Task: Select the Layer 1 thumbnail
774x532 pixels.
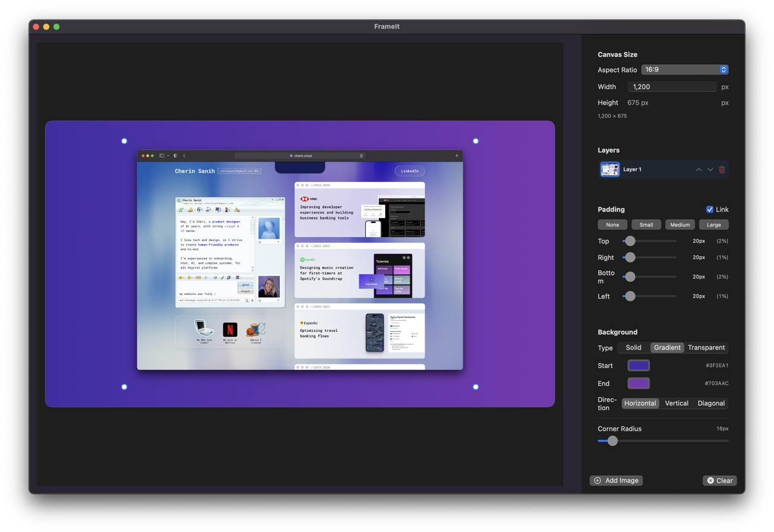Action: (610, 169)
